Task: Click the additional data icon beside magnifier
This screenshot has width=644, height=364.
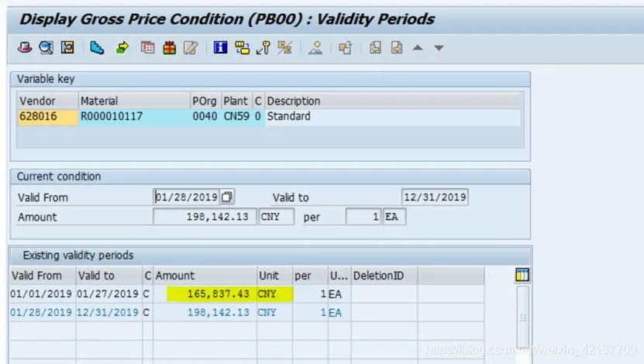Action: 67,47
